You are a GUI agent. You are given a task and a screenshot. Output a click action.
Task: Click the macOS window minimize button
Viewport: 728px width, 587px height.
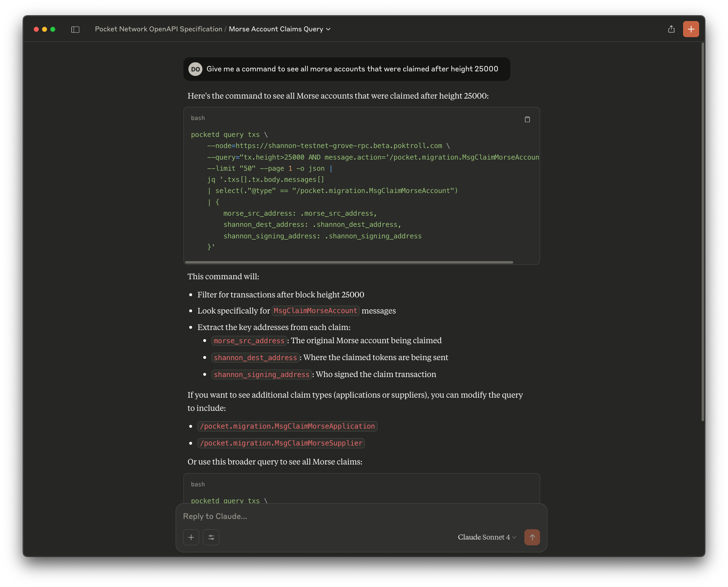pyautogui.click(x=45, y=29)
